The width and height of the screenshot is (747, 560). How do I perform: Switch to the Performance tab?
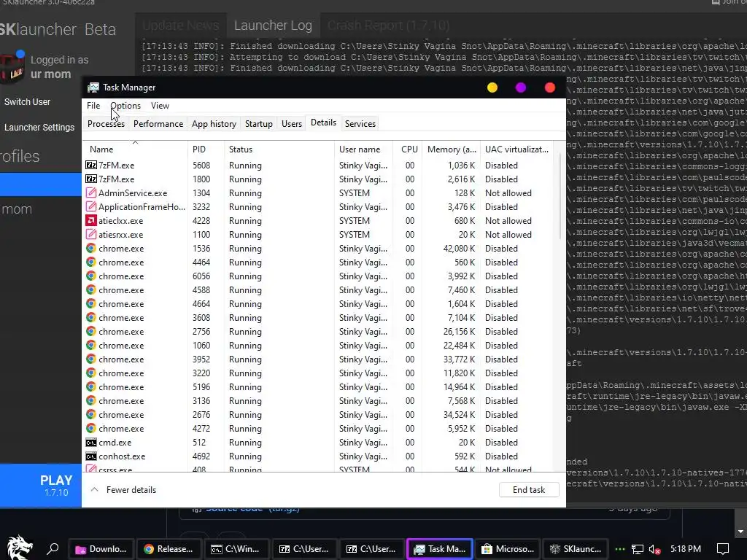point(158,124)
